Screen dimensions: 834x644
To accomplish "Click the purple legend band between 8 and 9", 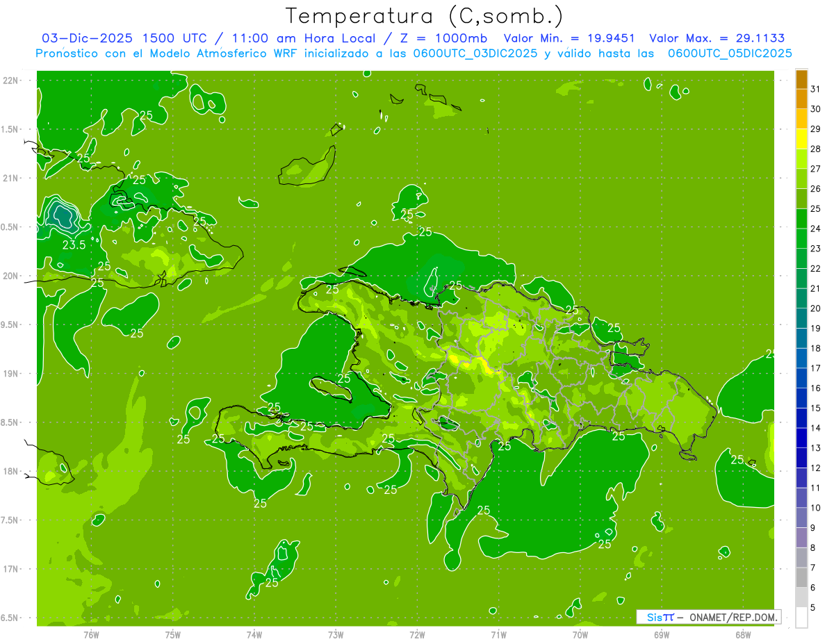I will (x=801, y=538).
